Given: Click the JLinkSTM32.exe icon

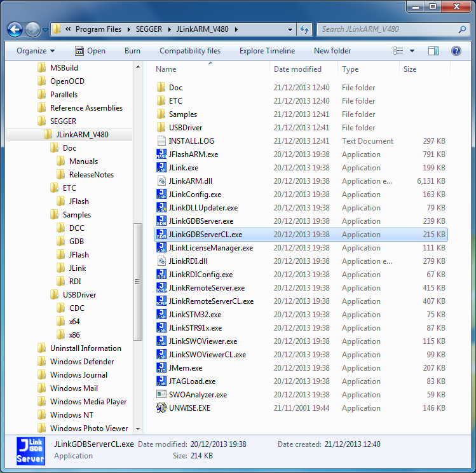Looking at the screenshot, I should [161, 315].
